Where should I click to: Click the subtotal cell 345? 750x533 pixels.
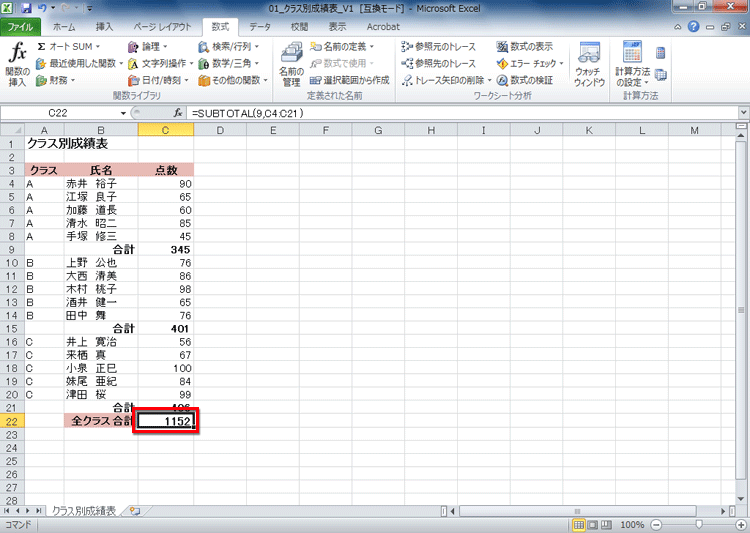tap(165, 249)
